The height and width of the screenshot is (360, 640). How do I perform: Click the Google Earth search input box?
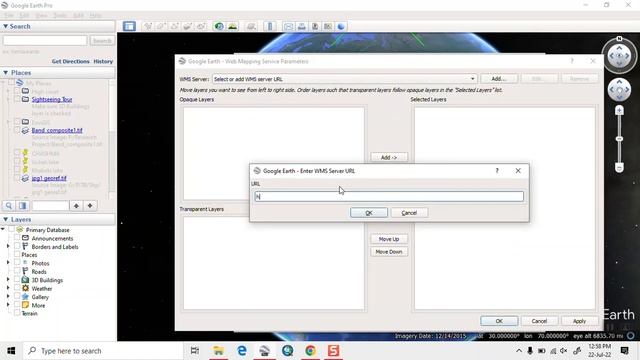tap(45, 40)
